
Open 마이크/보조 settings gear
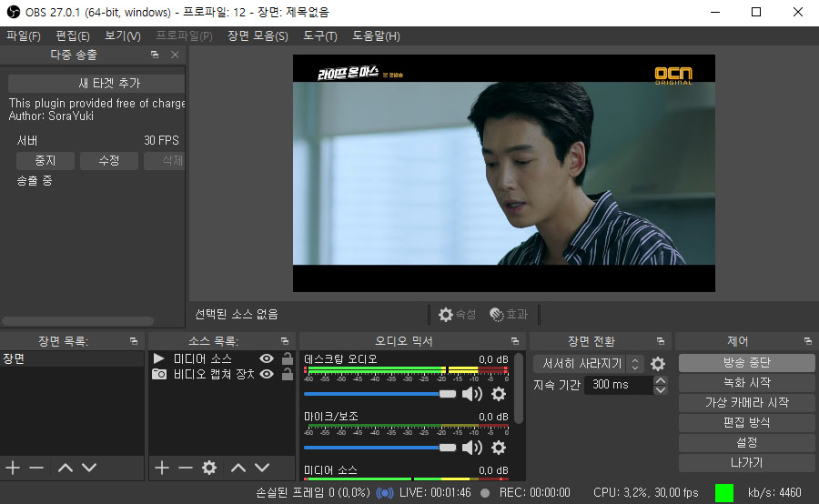click(x=499, y=448)
